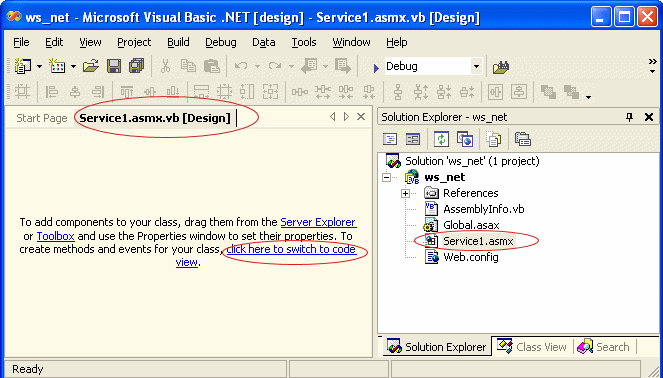
Task: Click the Save All icon
Action: click(x=137, y=66)
